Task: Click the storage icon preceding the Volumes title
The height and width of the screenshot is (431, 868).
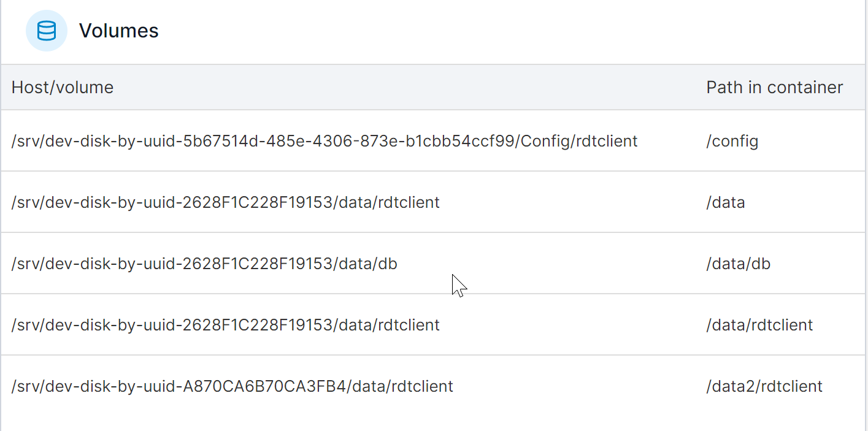Action: click(x=47, y=30)
